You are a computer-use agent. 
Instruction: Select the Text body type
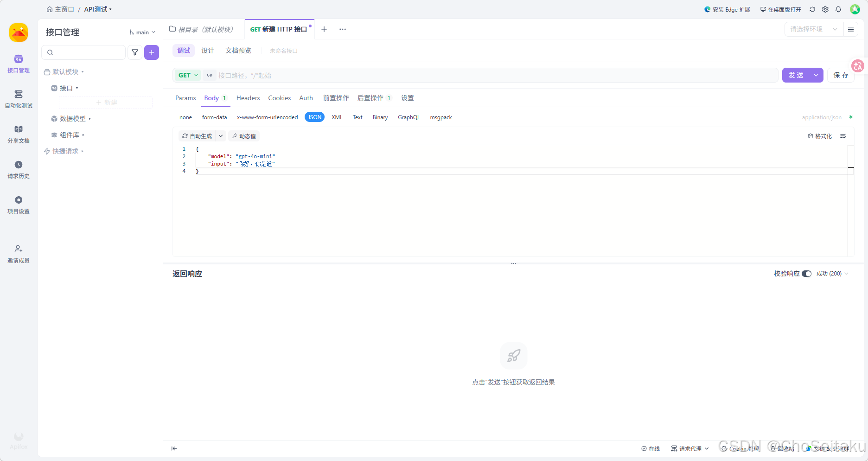(x=357, y=117)
